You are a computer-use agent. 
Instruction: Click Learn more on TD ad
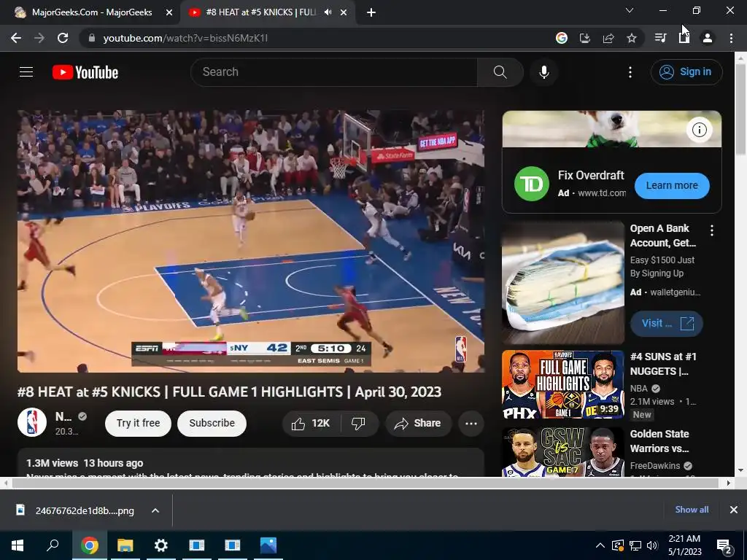pyautogui.click(x=672, y=186)
